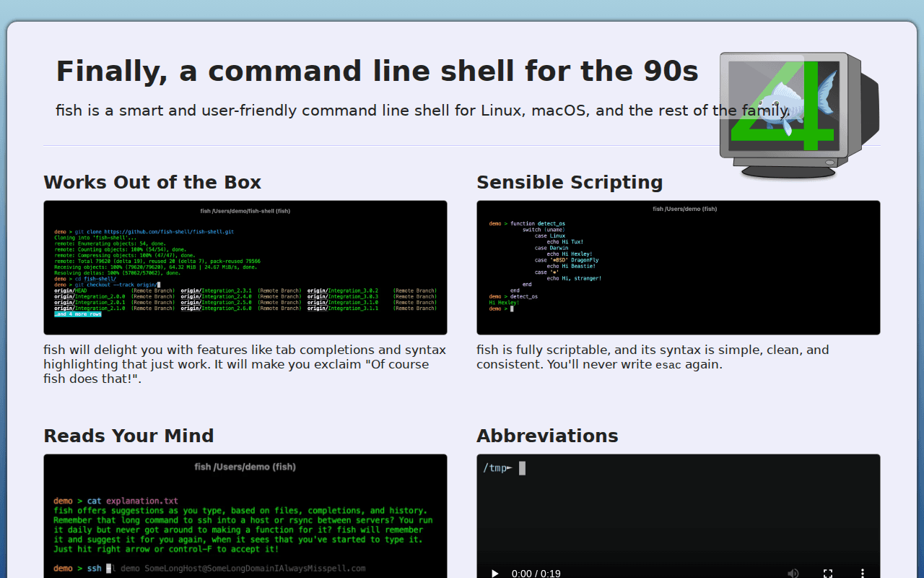The width and height of the screenshot is (924, 578).
Task: Click the "Works Out of the Box" heading
Action: tap(152, 182)
